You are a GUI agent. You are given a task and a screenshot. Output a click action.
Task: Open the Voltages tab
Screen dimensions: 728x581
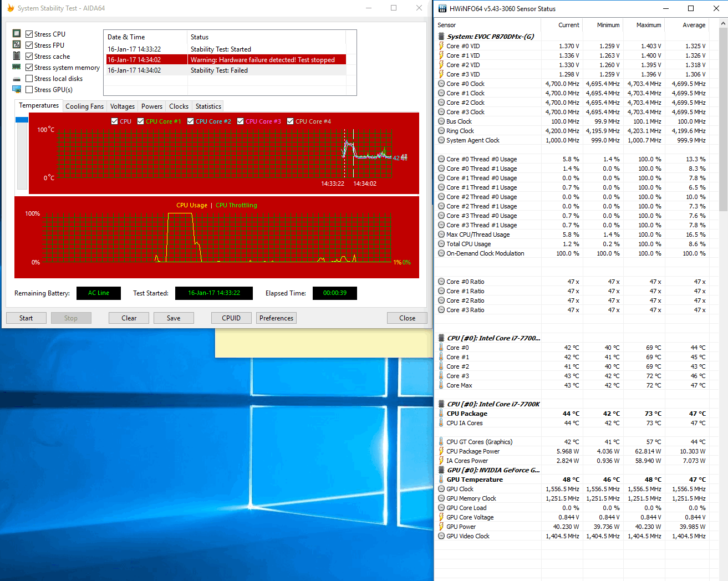point(123,106)
